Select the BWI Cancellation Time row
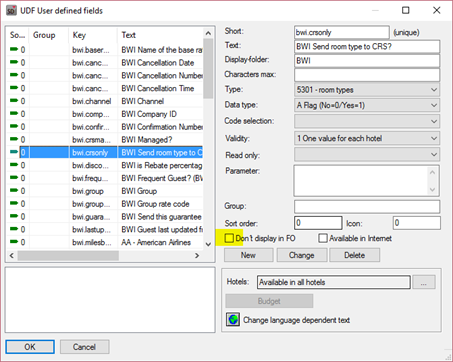The height and width of the screenshot is (362, 453). [x=105, y=88]
